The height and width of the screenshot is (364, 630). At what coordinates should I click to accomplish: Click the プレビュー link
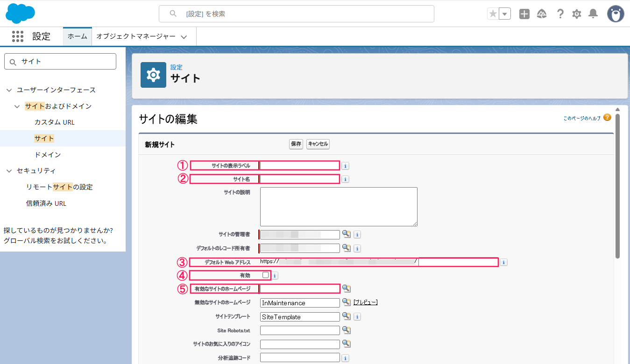[x=366, y=302]
